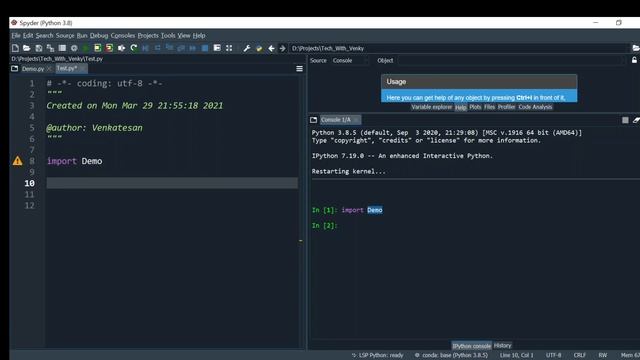The image size is (640, 360).
Task: Toggle the Help pane lock icon
Action: [x=634, y=60]
